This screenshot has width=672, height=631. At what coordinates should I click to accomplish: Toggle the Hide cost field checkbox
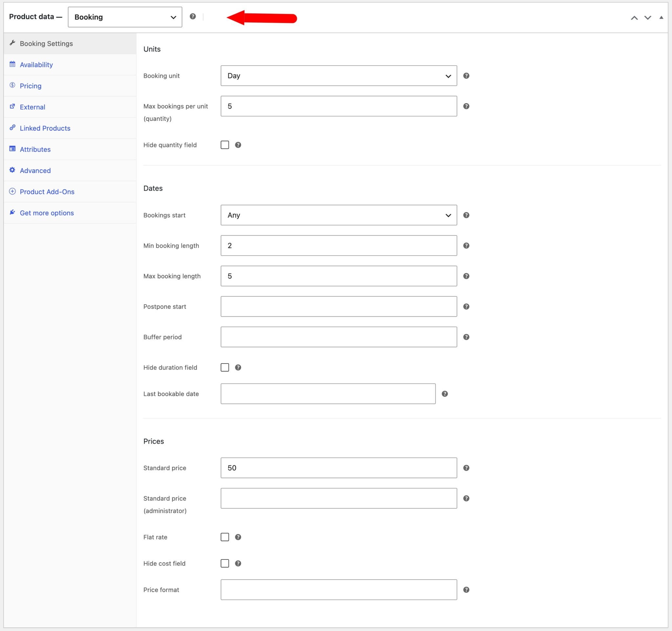(x=225, y=563)
